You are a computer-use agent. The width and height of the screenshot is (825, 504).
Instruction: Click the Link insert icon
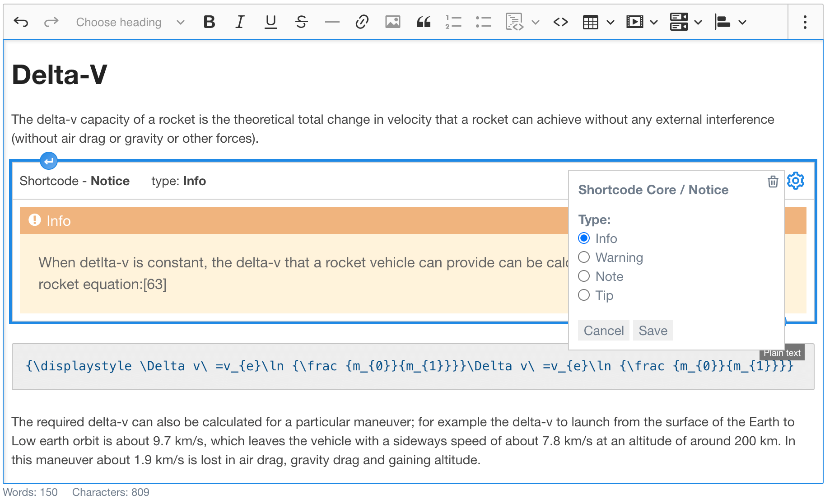pyautogui.click(x=362, y=22)
